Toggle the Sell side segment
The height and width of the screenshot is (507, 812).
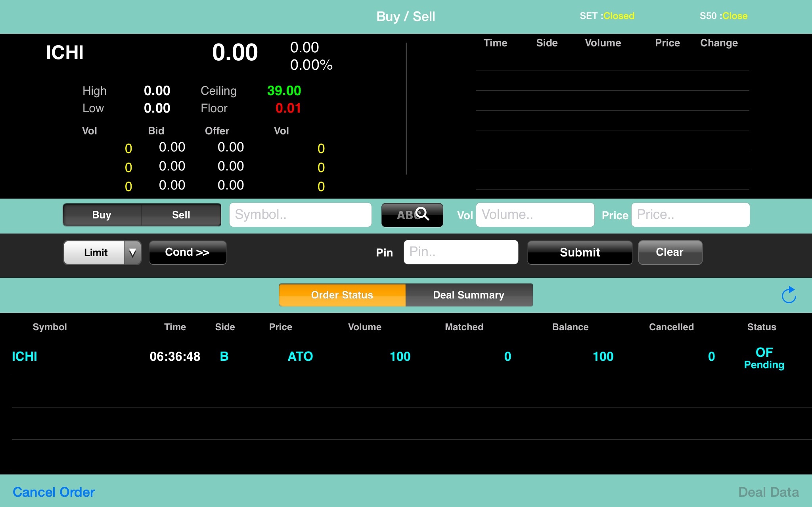point(181,215)
